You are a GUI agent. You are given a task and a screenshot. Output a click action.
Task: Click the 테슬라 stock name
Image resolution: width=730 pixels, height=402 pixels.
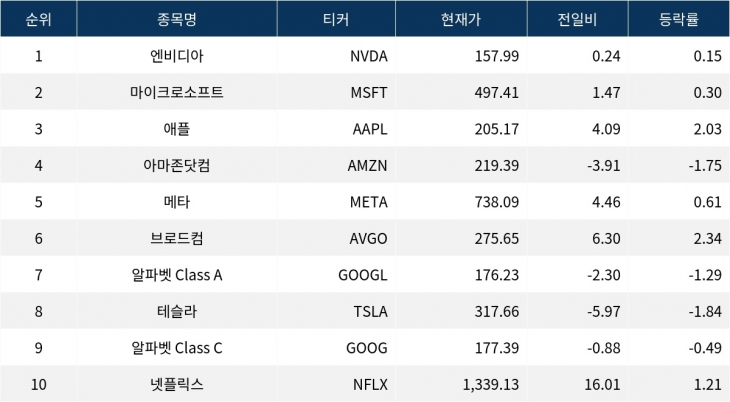click(176, 312)
